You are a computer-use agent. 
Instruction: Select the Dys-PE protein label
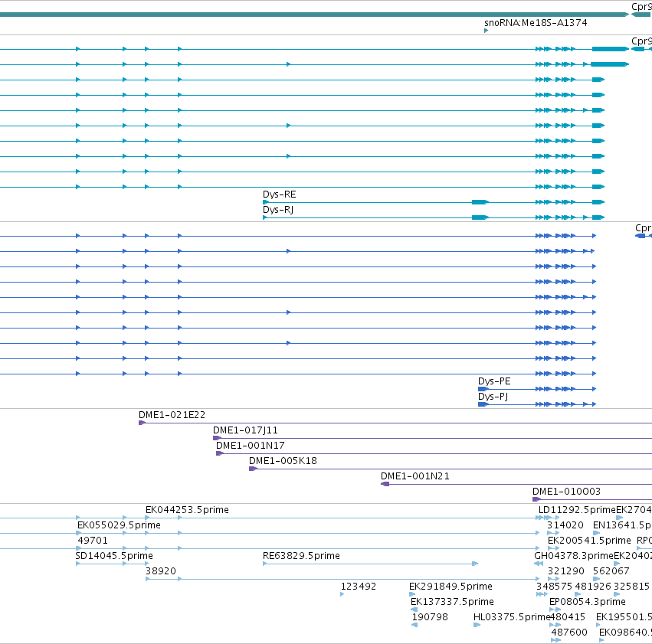point(494,381)
